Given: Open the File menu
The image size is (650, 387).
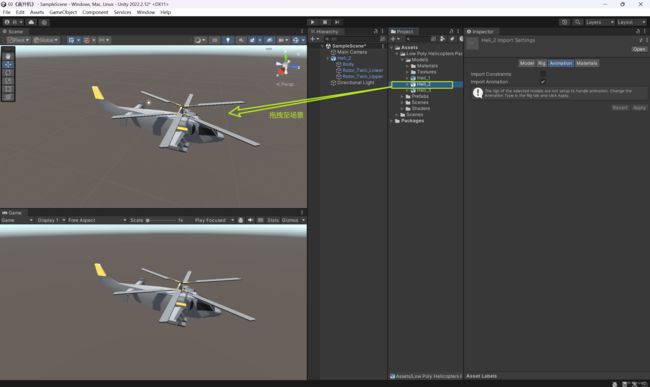Looking at the screenshot, I should tap(6, 12).
